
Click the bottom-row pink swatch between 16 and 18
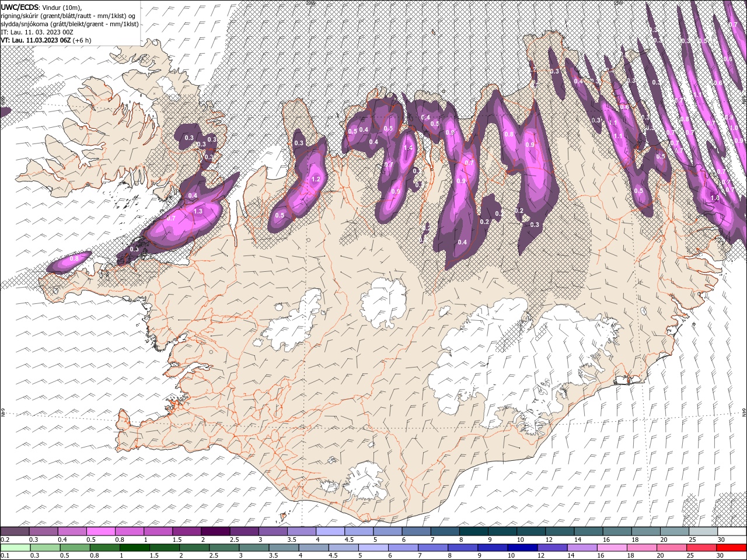click(x=612, y=547)
